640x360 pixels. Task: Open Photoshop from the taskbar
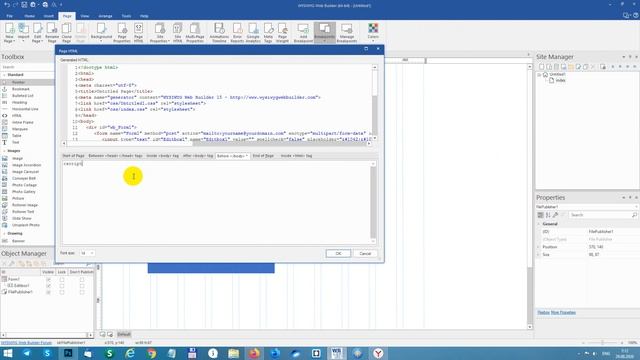[x=68, y=353]
